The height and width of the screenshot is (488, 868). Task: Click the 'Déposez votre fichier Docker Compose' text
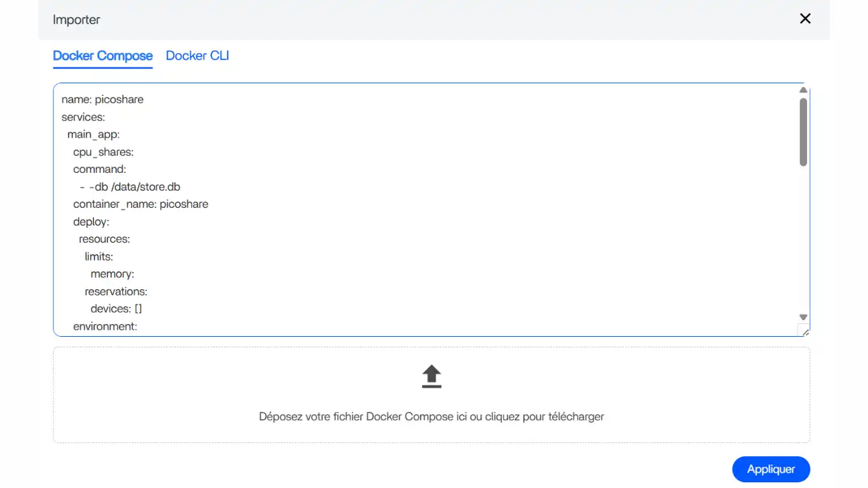click(431, 417)
